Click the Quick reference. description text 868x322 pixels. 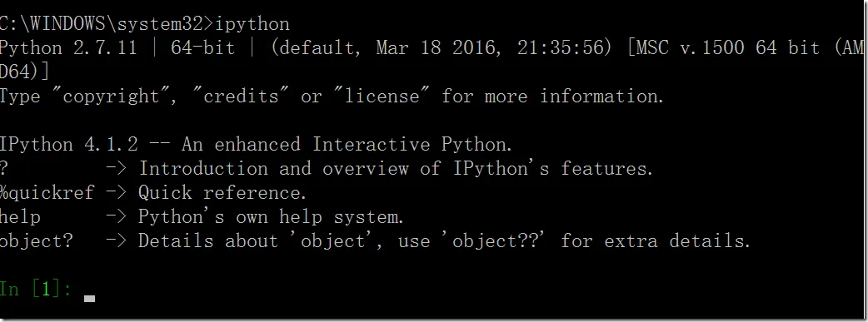click(222, 193)
